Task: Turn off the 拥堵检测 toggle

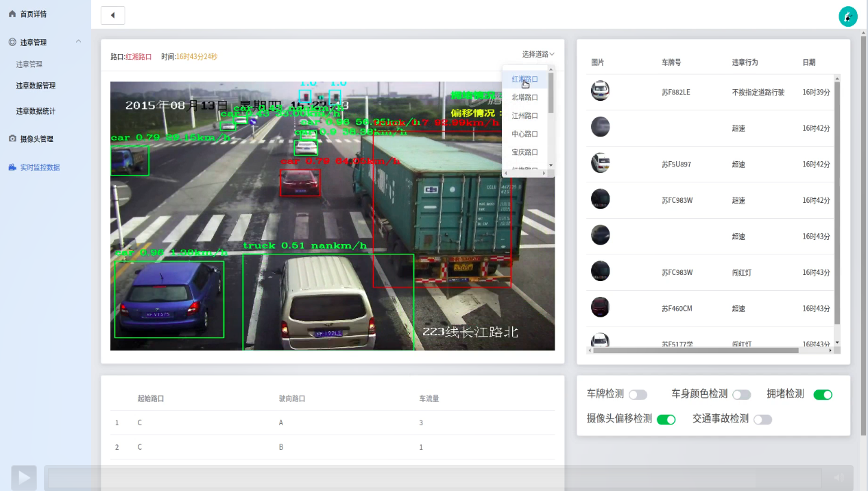Action: [x=823, y=395]
